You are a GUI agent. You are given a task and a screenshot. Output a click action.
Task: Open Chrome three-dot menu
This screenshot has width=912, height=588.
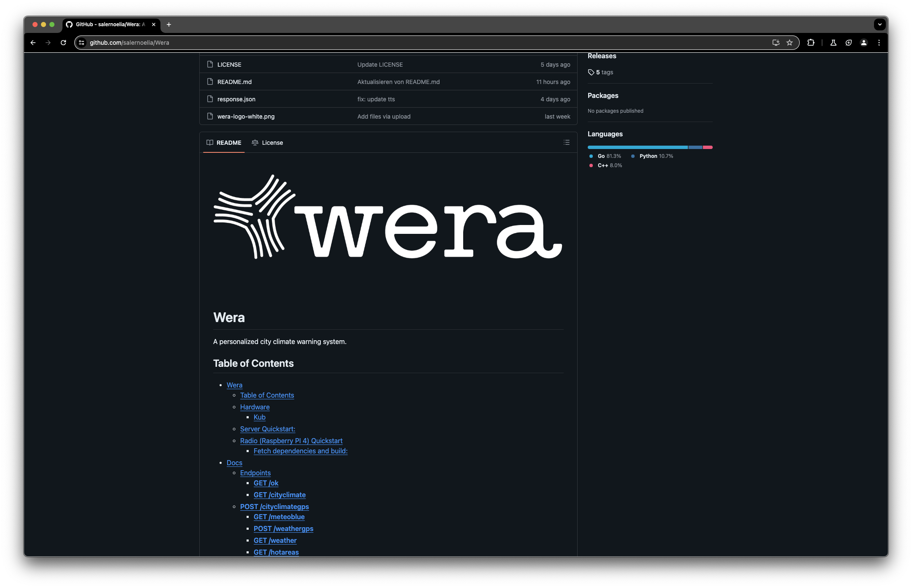[879, 43]
